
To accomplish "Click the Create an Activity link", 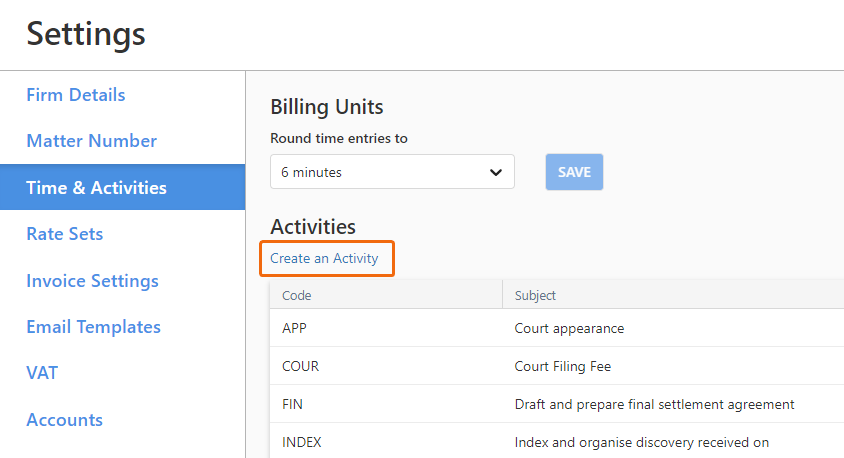I will pos(324,258).
